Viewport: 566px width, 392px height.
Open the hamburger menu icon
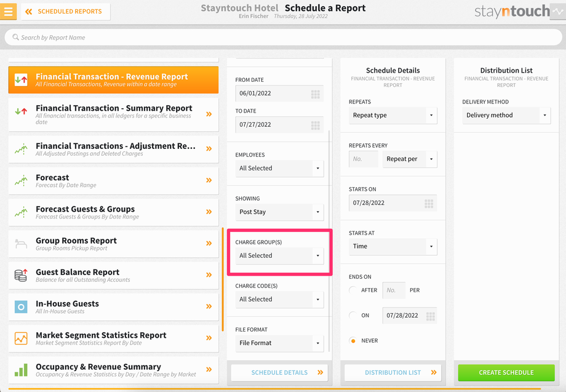pyautogui.click(x=8, y=11)
